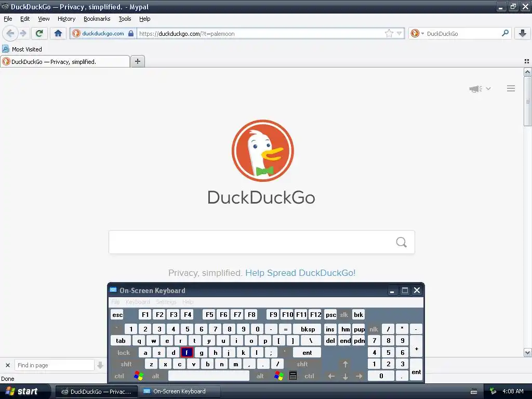532x399 pixels.
Task: Open the Tools menu
Action: tap(125, 19)
